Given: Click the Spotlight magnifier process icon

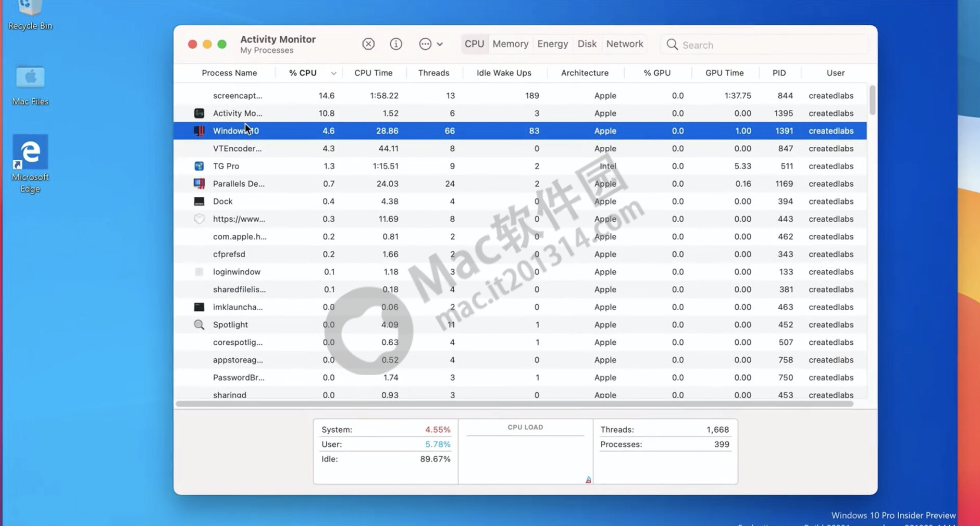Looking at the screenshot, I should [x=199, y=325].
